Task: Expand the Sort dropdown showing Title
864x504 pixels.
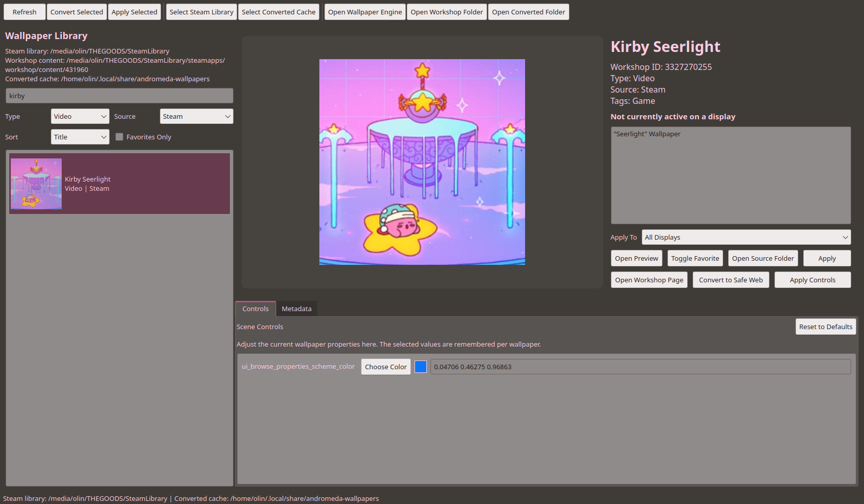Action: click(x=80, y=137)
